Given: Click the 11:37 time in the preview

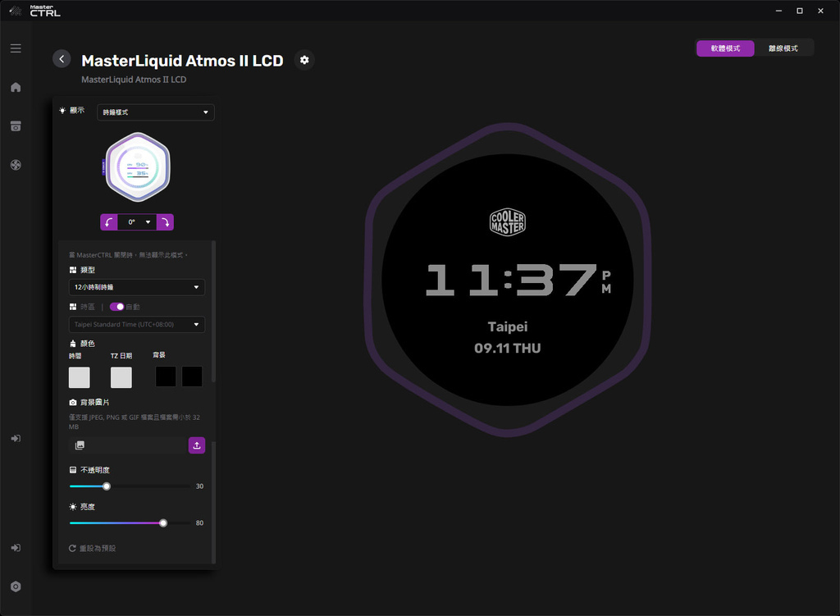Looking at the screenshot, I should [x=511, y=280].
